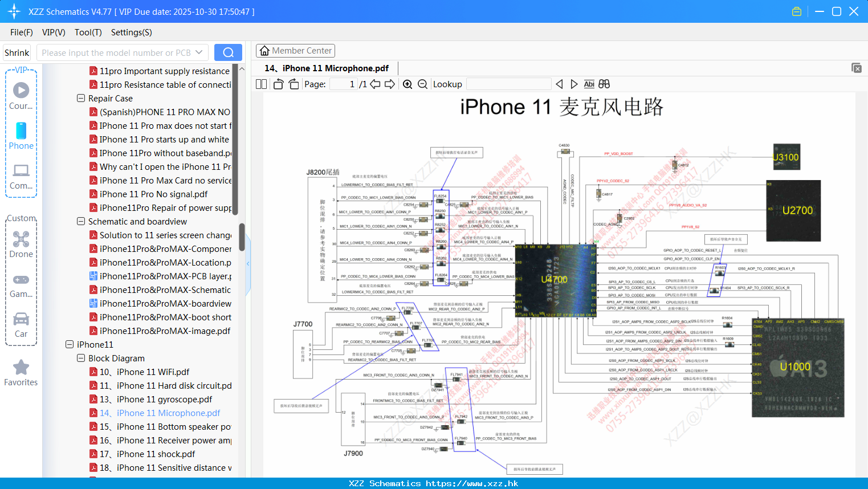The width and height of the screenshot is (868, 489).
Task: Zoom out of the PDF
Action: [x=422, y=84]
